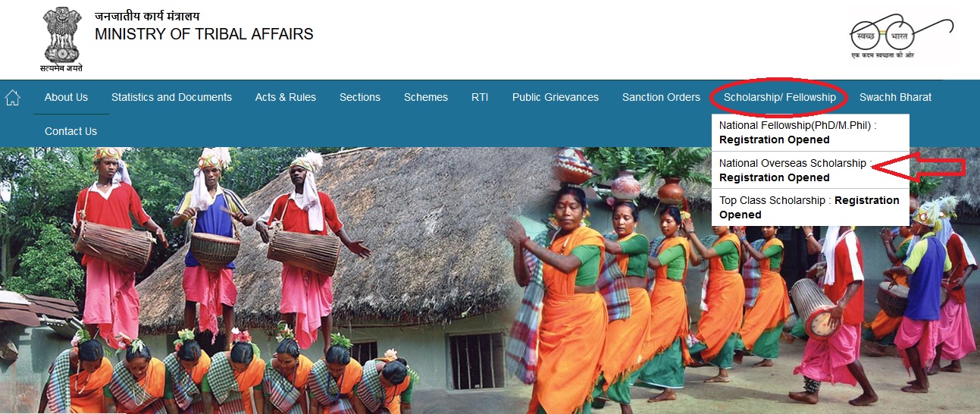This screenshot has height=414, width=980.
Task: Expand Scholarship/ Fellowship dropdown menu
Action: (780, 97)
